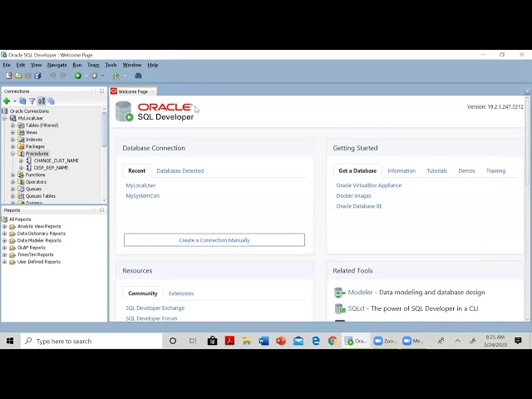This screenshot has width=532, height=399.
Task: Select the OLAP Reports tree item
Action: coord(32,248)
